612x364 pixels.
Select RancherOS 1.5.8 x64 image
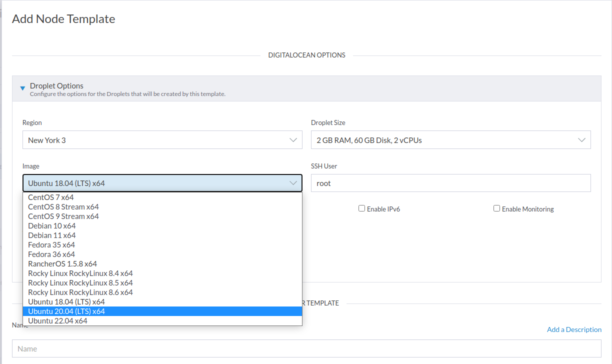(62, 263)
